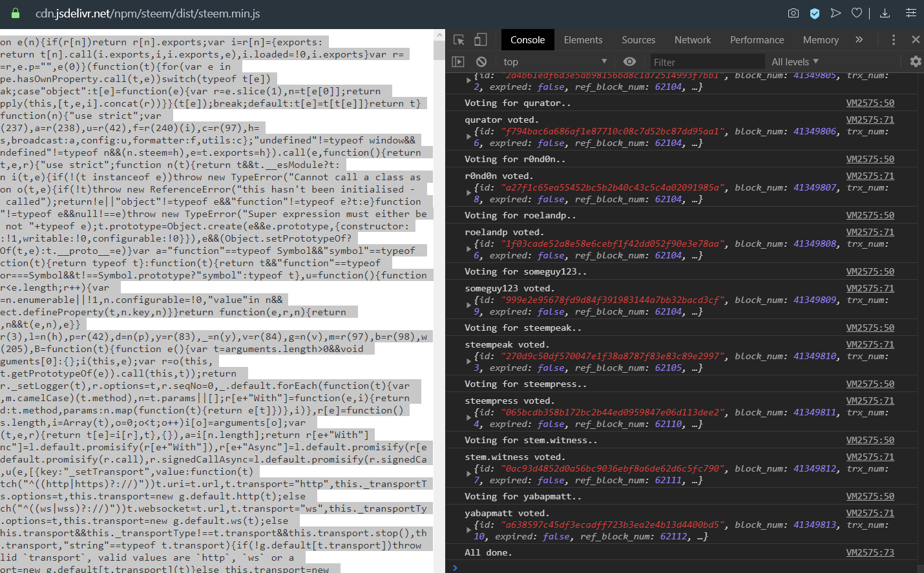
Task: Click the 'Voting for yabapmatt..' log message
Action: click(523, 497)
